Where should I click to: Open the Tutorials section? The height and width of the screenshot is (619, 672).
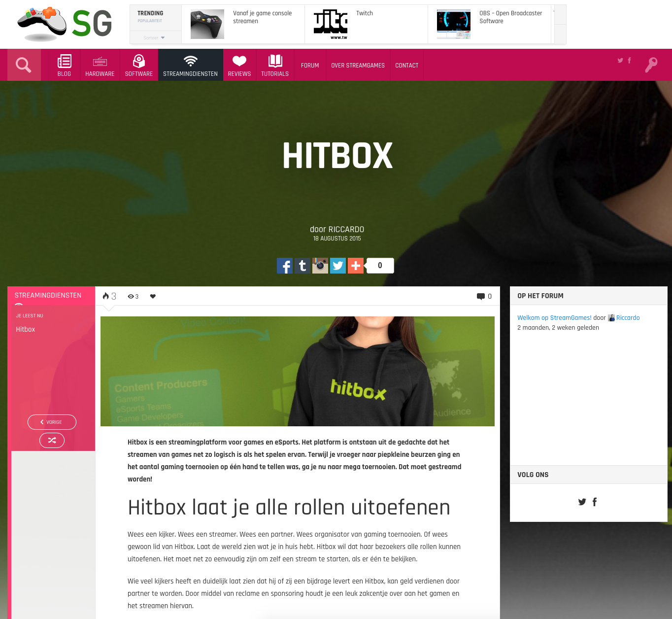click(x=275, y=65)
